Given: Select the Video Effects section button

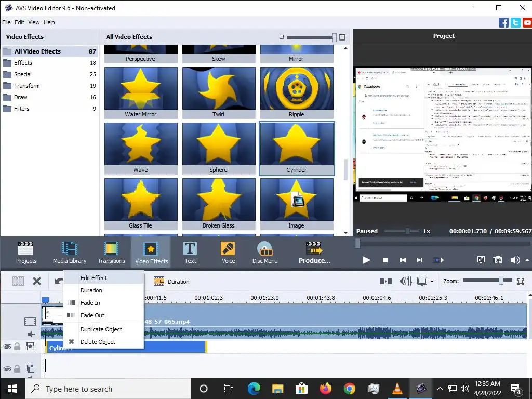Looking at the screenshot, I should (x=151, y=252).
